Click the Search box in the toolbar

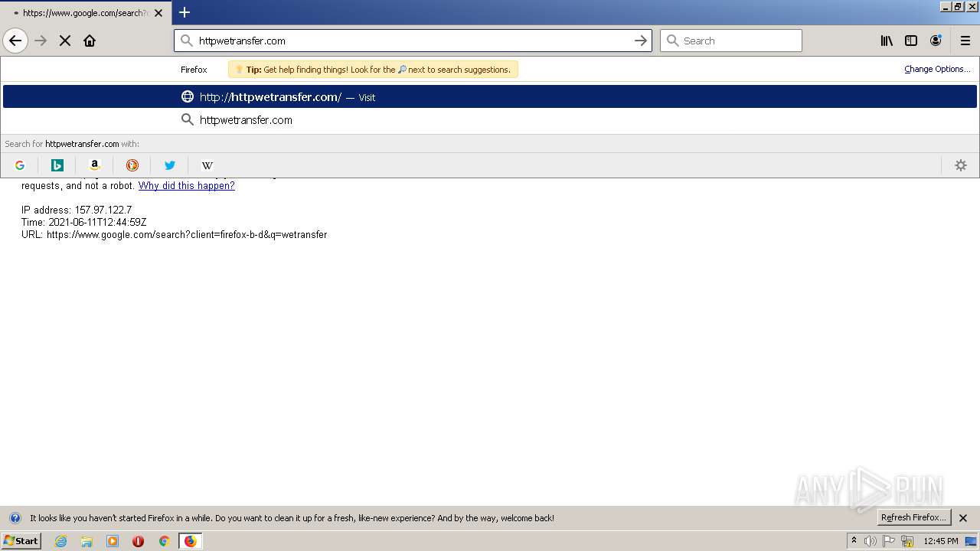click(x=731, y=41)
